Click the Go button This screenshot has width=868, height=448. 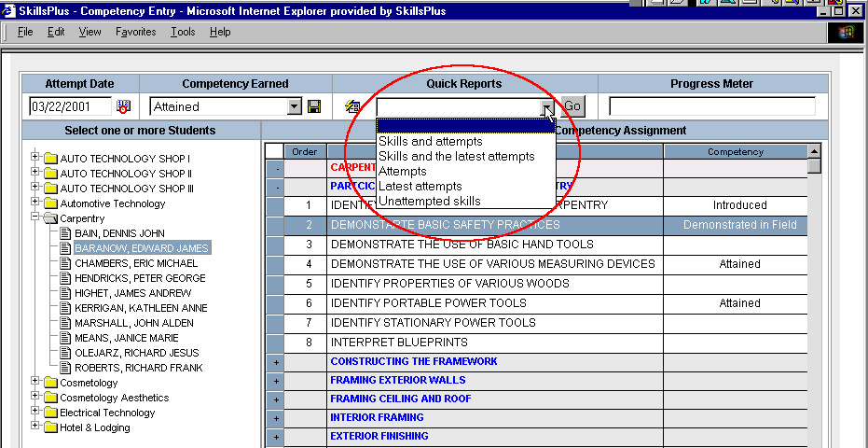(x=572, y=106)
